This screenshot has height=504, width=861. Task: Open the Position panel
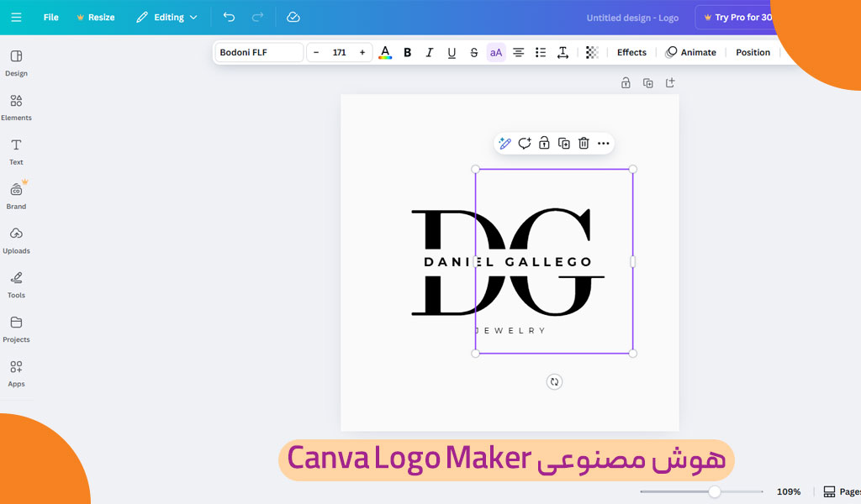click(x=753, y=52)
